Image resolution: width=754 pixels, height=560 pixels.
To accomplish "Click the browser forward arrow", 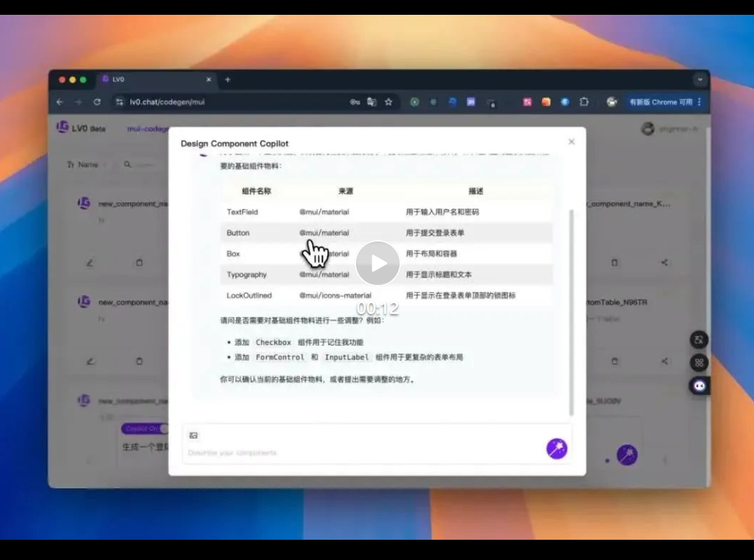I will coord(79,102).
